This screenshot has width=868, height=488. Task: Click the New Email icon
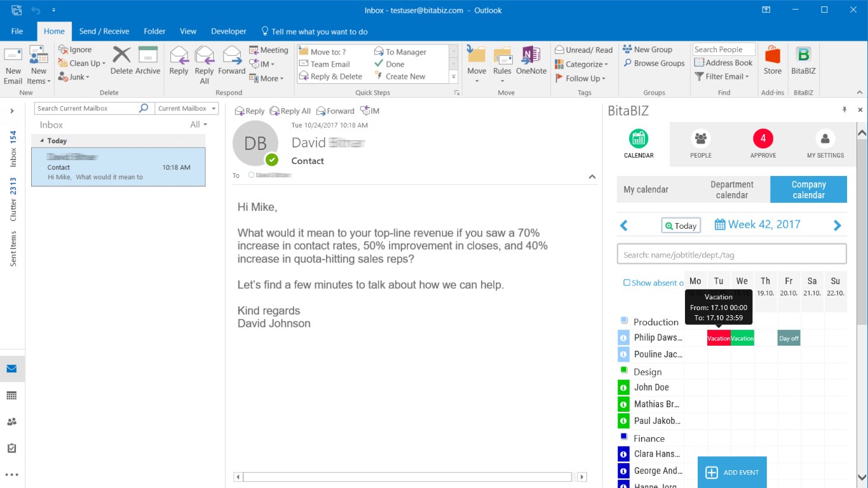click(x=13, y=65)
